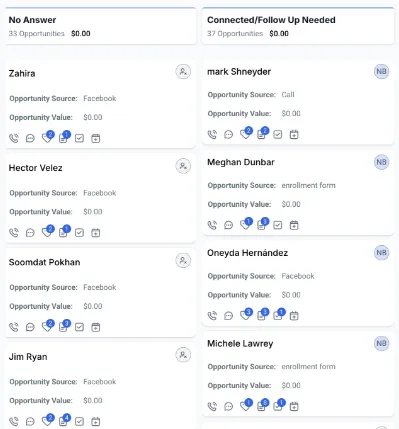Open the Zahira opportunity name
The image size is (399, 429).
pos(22,73)
